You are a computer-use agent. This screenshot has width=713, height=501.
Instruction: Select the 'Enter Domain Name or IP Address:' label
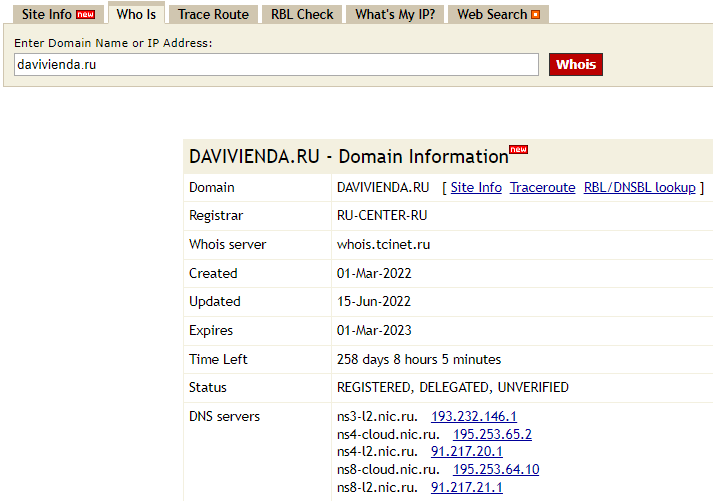113,43
